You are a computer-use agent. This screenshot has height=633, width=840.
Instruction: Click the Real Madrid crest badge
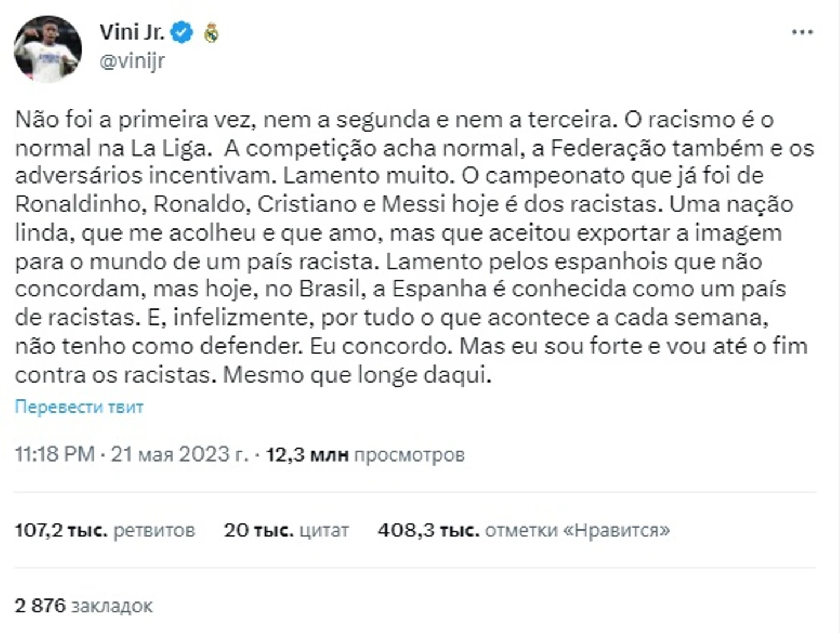tap(212, 33)
